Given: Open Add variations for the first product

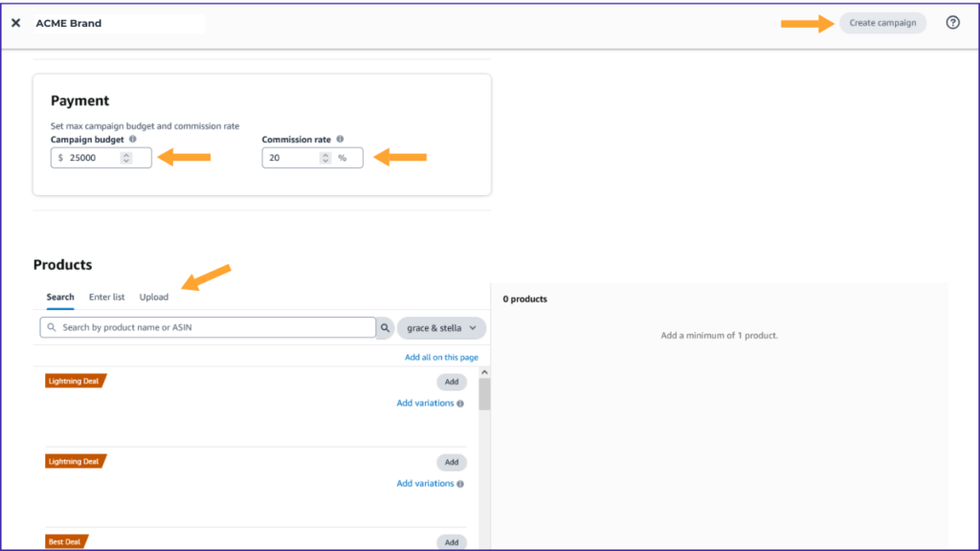Looking at the screenshot, I should pos(424,403).
